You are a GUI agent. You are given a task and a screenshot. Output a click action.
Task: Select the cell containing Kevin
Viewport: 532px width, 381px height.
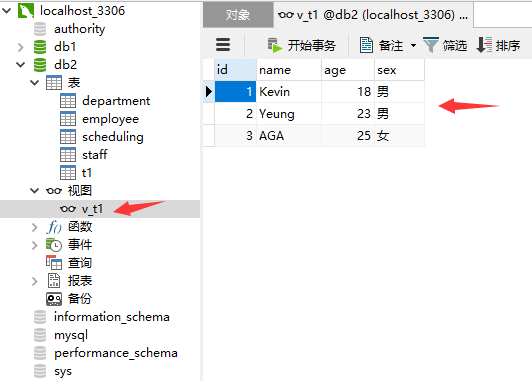point(289,92)
